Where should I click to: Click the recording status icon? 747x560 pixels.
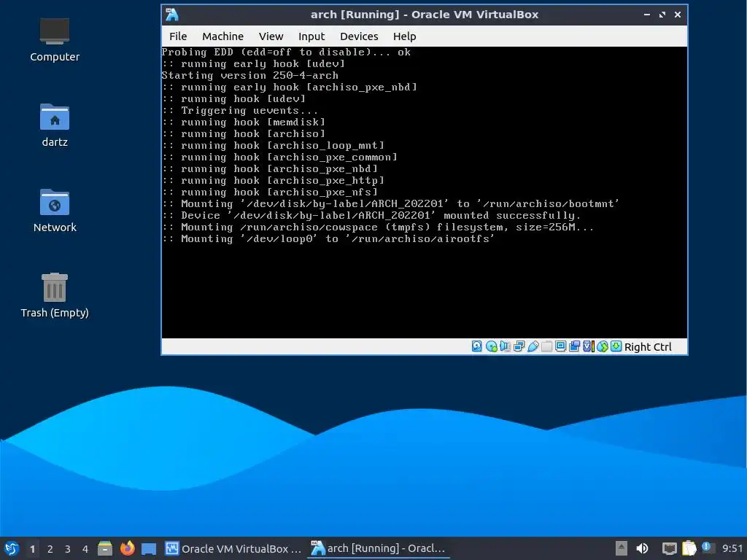click(575, 346)
